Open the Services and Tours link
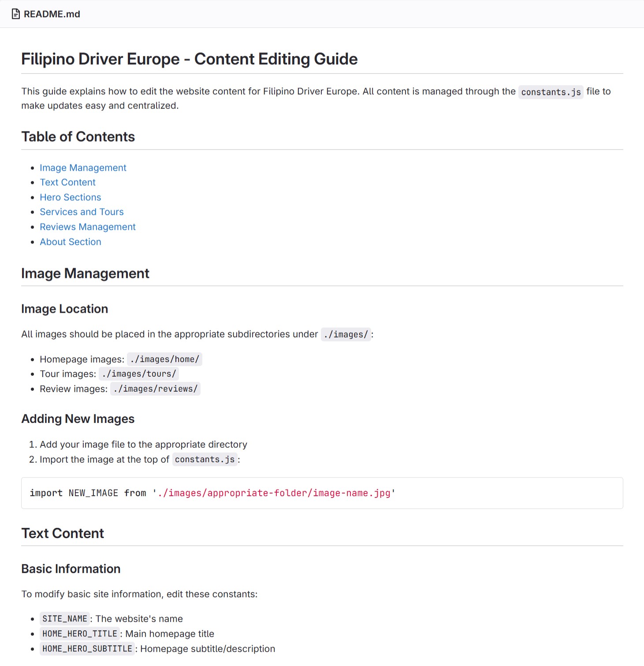Screen dimensions: 644x666 pyautogui.click(x=82, y=212)
